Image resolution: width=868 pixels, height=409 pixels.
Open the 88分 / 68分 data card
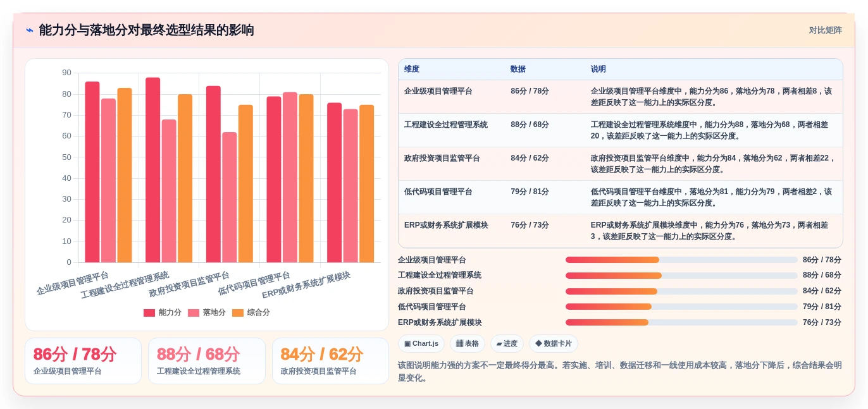coord(207,361)
